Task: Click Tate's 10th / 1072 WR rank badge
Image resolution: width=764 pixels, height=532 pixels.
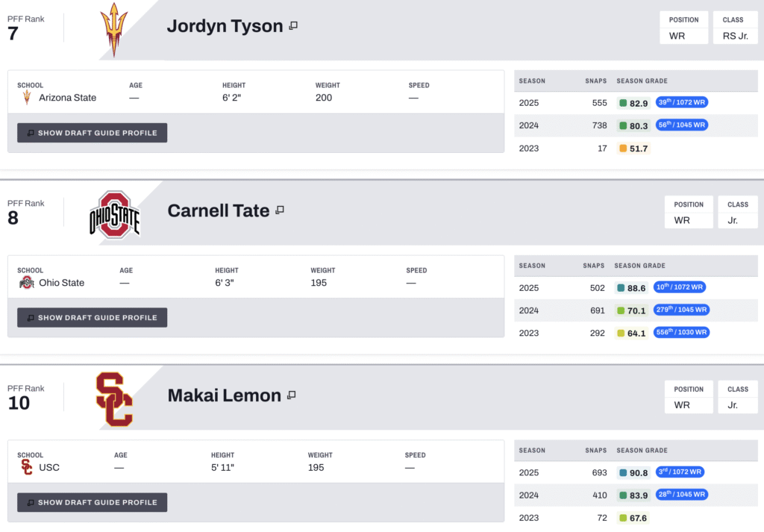Action: pos(681,287)
